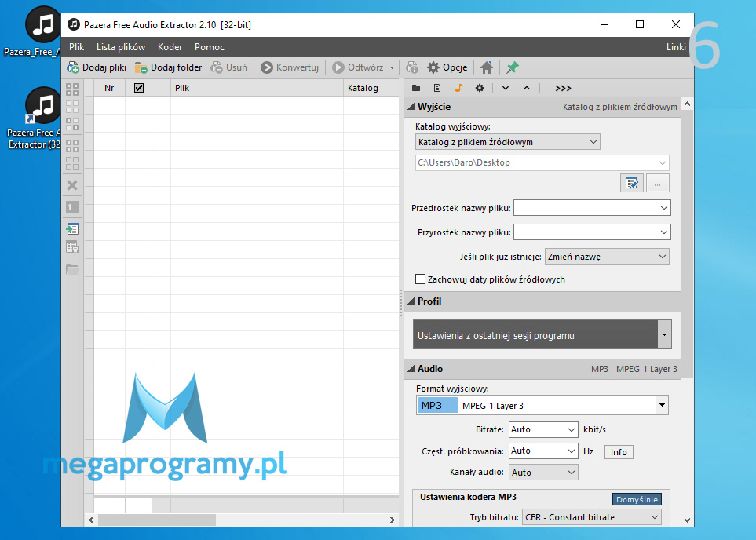Click the invert selection checkerboard icon in sidebar
This screenshot has width=756, height=540.
(x=72, y=124)
